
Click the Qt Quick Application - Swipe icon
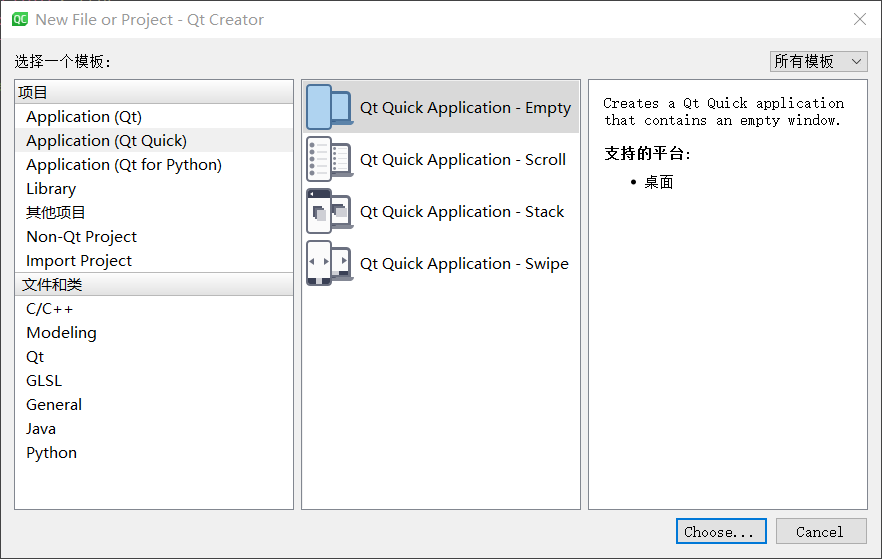(x=329, y=263)
